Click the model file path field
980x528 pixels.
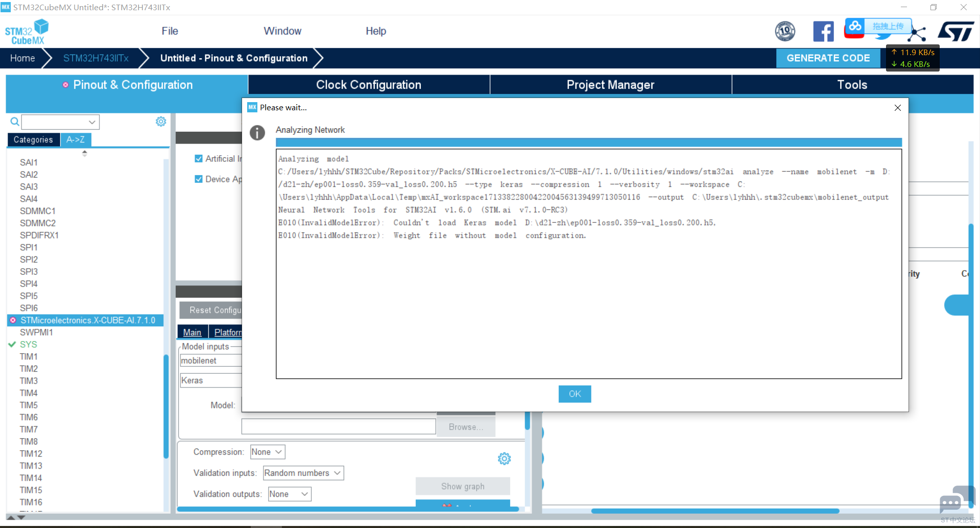339,426
